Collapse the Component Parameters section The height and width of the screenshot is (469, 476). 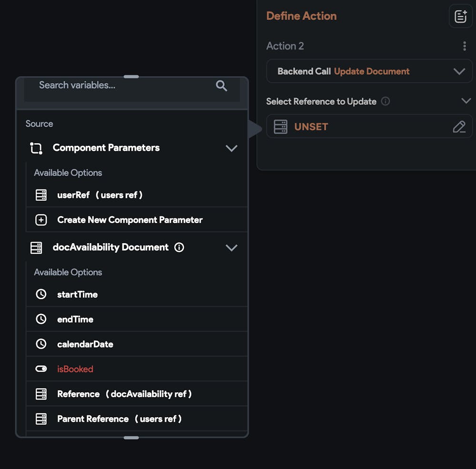(231, 148)
